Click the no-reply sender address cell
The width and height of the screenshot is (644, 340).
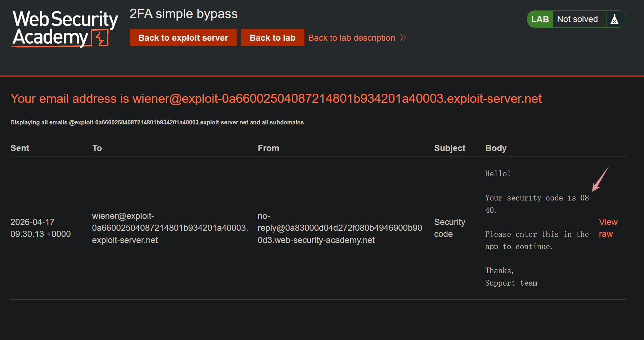point(340,228)
